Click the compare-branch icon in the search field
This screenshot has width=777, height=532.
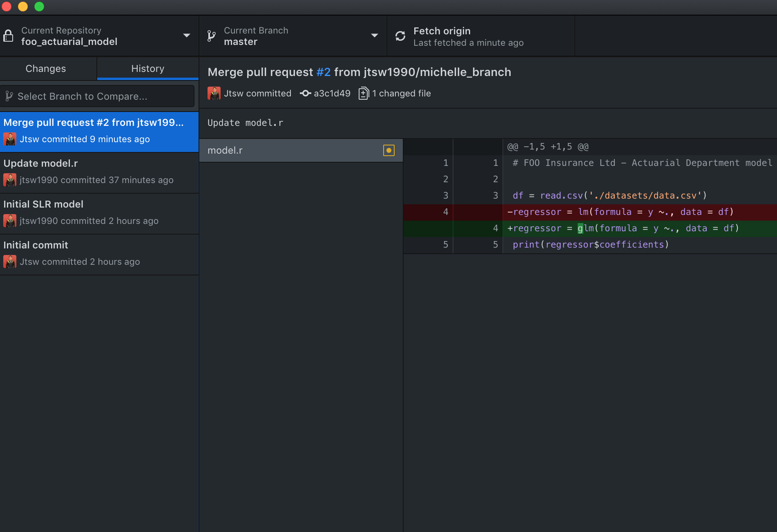tap(9, 96)
